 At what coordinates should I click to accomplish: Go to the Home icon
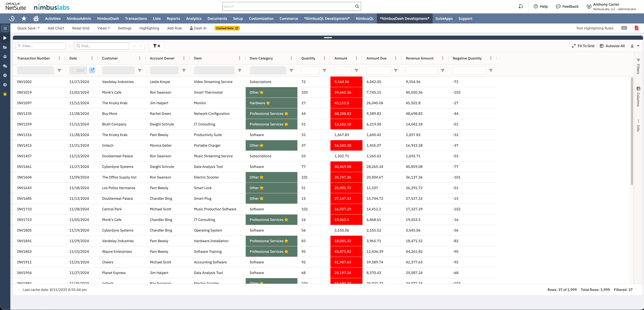36,19
